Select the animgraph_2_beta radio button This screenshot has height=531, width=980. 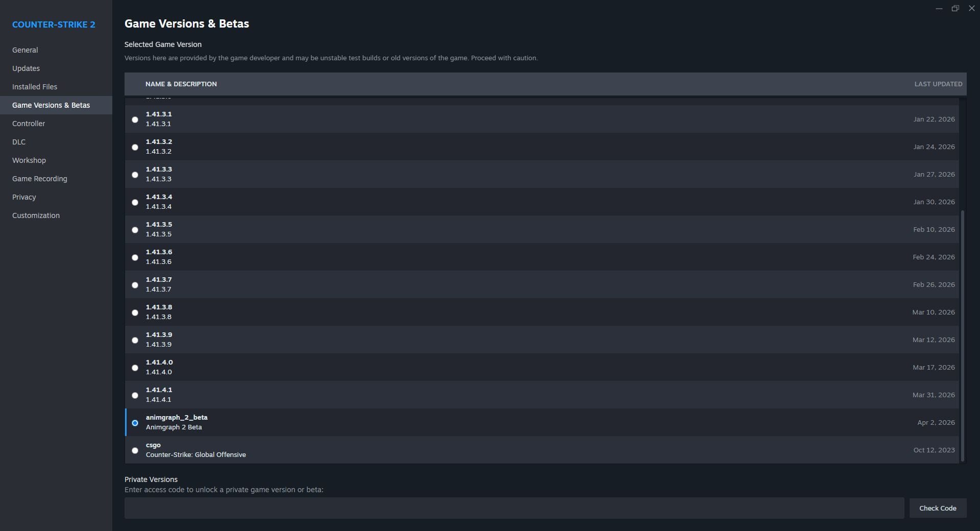pos(135,423)
